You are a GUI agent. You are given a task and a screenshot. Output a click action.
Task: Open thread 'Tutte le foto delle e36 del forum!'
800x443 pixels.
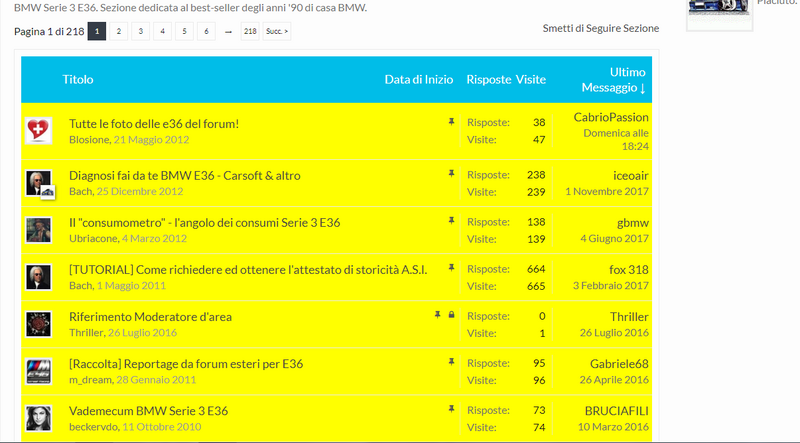coord(154,124)
